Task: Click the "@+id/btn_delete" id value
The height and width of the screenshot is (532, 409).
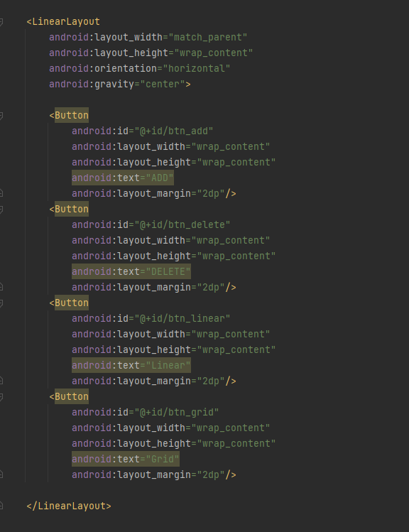Action: tap(182, 224)
